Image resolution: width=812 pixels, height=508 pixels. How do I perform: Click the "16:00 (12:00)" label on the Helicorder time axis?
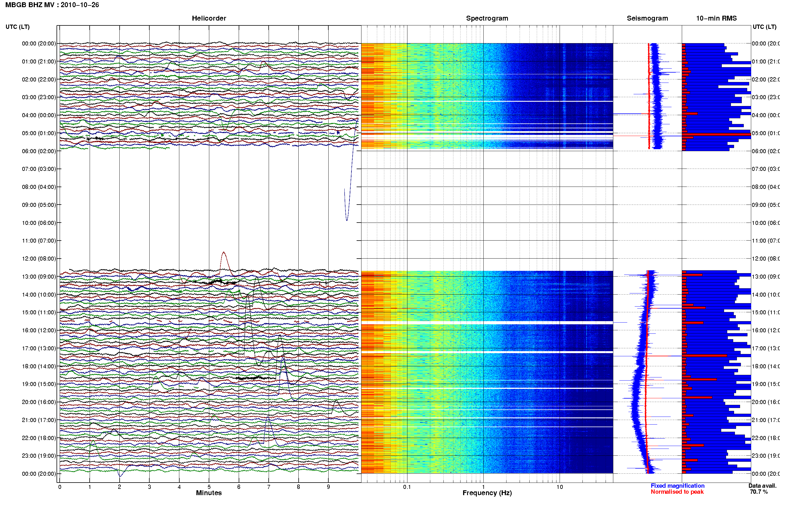[x=39, y=331]
